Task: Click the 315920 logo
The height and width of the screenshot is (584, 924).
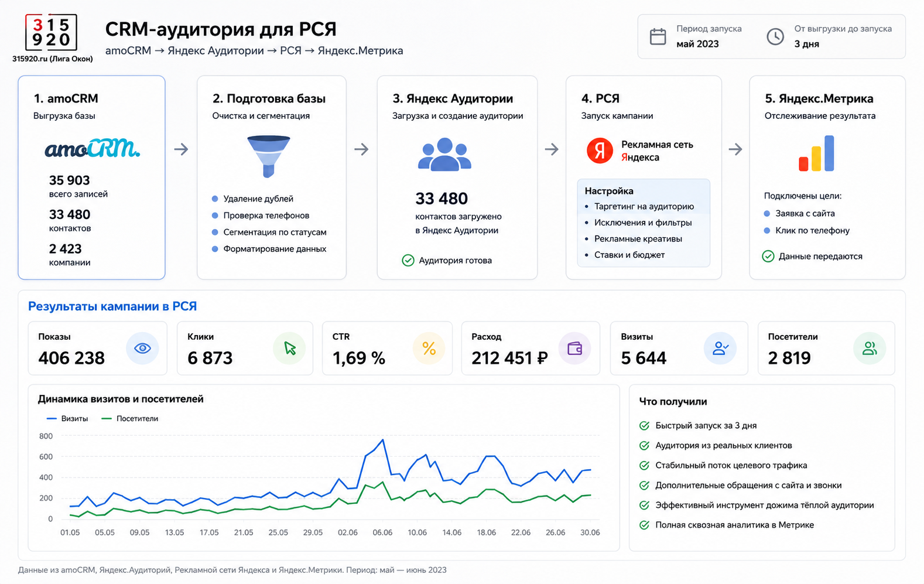Action: pyautogui.click(x=52, y=33)
